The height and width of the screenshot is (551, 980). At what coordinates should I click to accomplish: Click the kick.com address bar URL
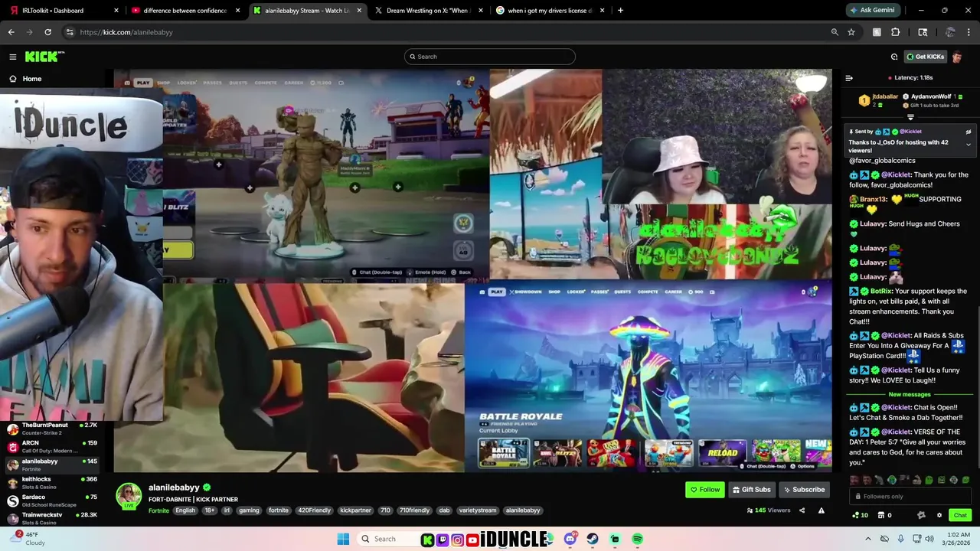click(126, 32)
